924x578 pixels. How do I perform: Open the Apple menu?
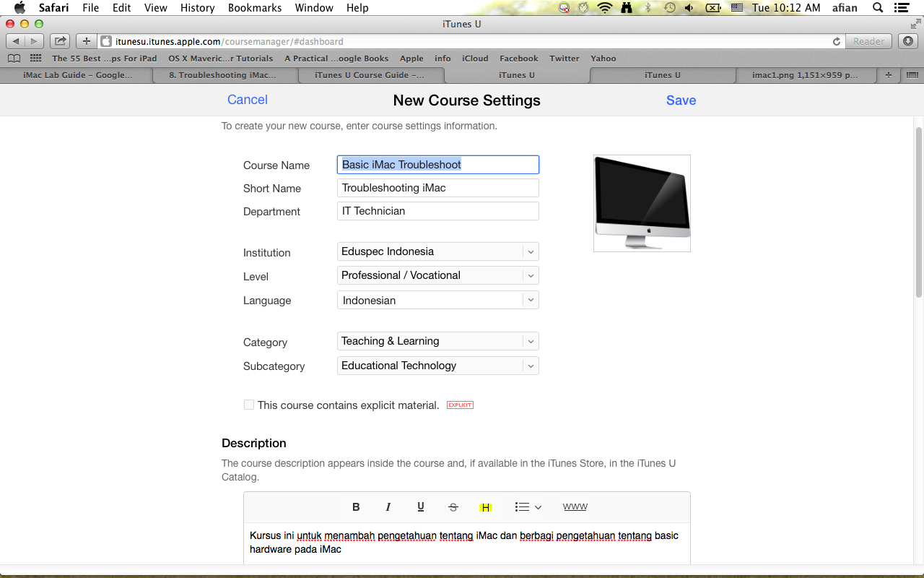[x=19, y=8]
